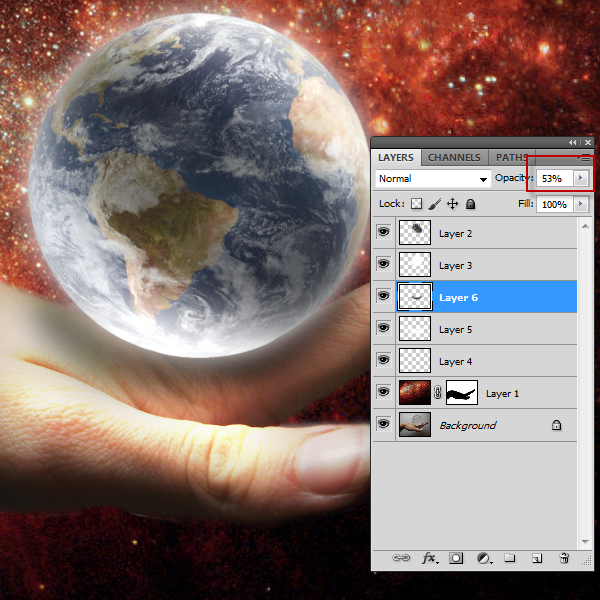The height and width of the screenshot is (600, 600).
Task: Lock image pixels with the brush icon
Action: [435, 204]
